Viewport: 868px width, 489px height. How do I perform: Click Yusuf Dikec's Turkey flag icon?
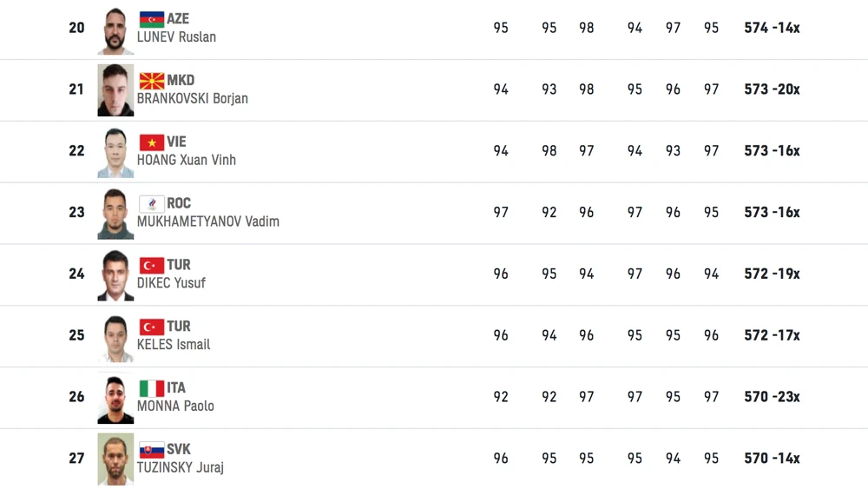point(151,266)
